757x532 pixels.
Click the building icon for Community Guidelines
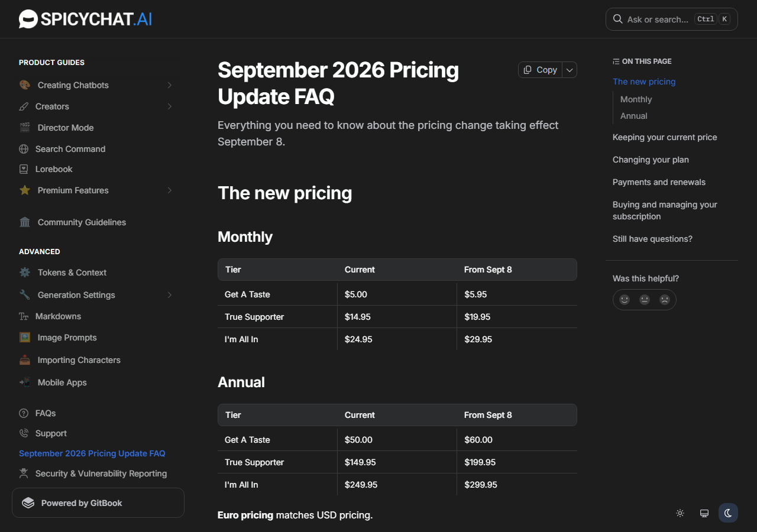[x=24, y=222]
